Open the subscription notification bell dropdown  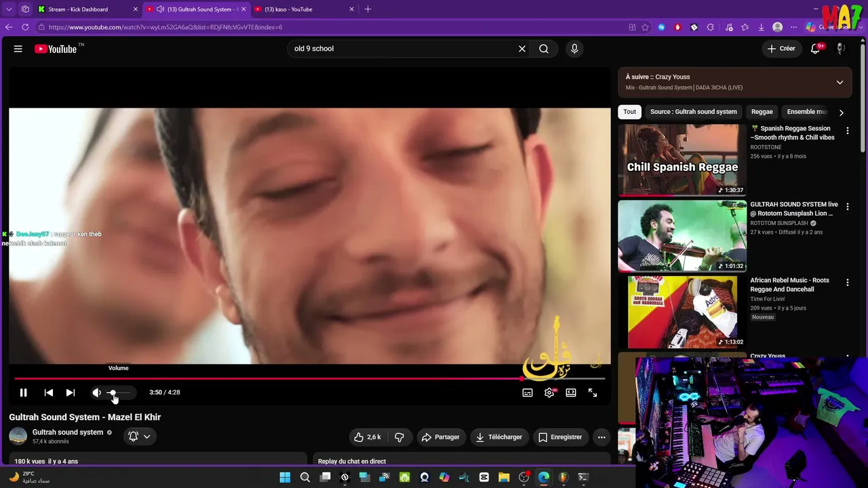(x=140, y=436)
